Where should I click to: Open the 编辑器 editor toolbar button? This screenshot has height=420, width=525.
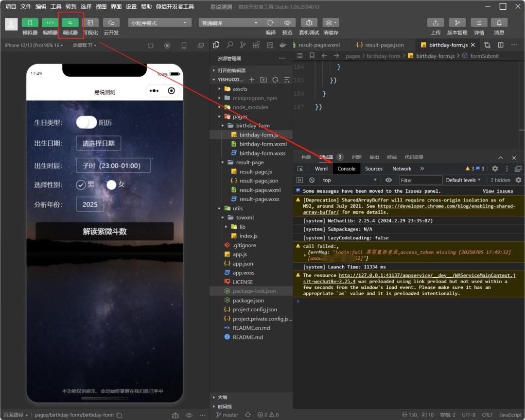coord(50,23)
